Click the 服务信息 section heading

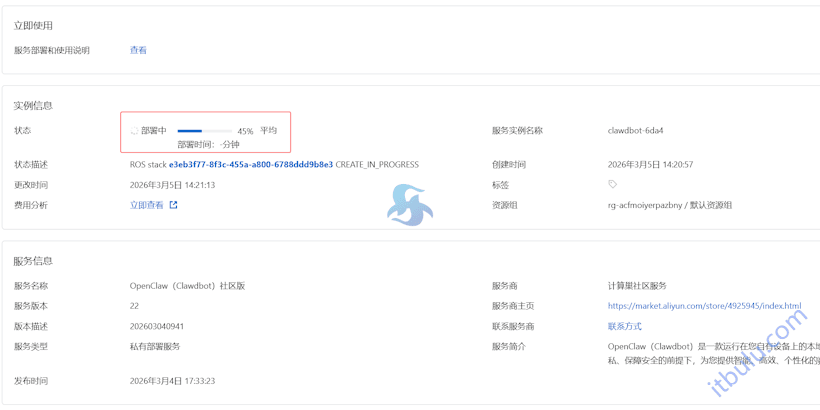pyautogui.click(x=33, y=261)
